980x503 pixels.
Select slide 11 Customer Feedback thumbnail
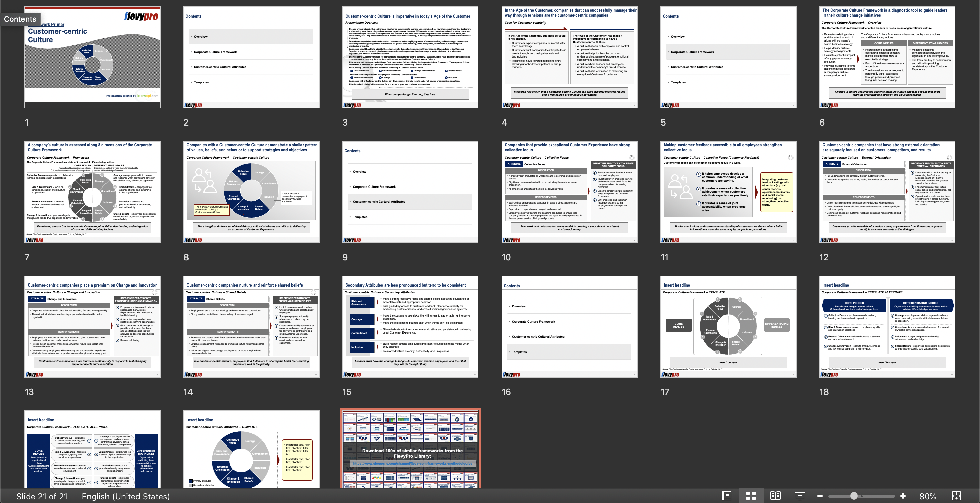tap(729, 192)
